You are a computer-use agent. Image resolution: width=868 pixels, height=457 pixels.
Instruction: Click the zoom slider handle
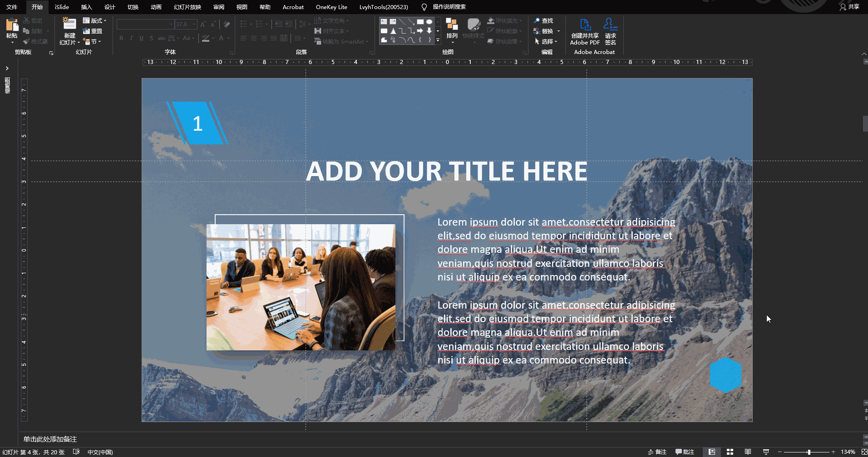click(809, 452)
